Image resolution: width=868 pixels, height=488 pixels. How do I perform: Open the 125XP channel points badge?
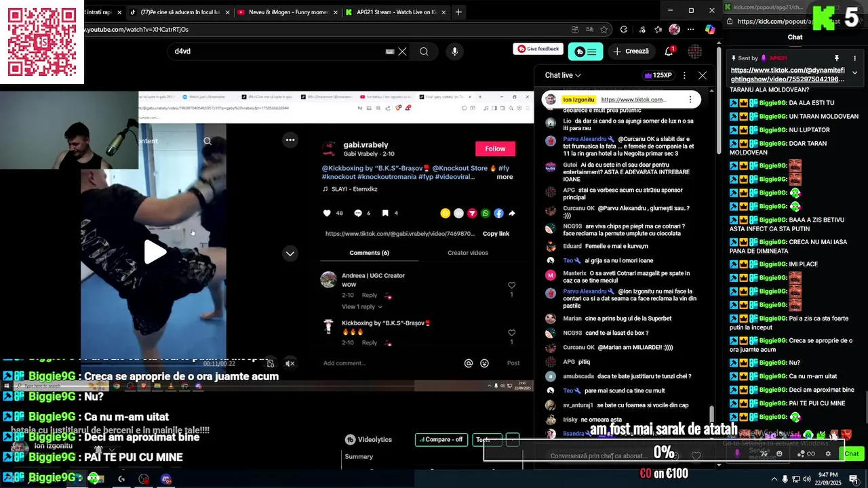point(658,75)
